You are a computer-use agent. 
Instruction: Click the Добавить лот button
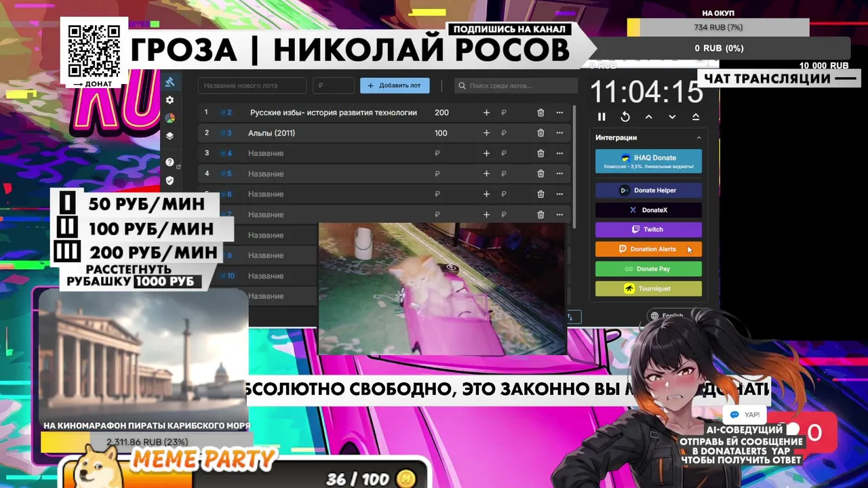[395, 85]
